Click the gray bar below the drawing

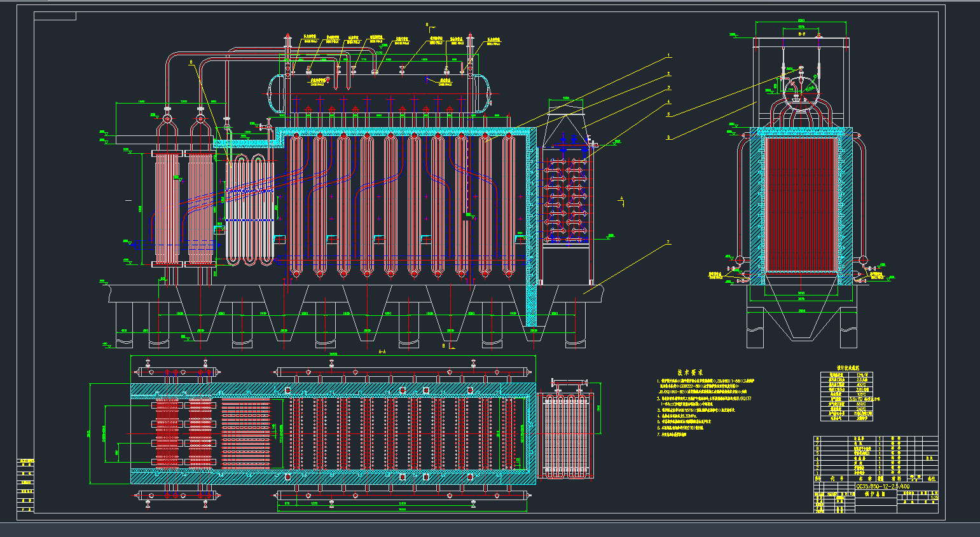490,529
